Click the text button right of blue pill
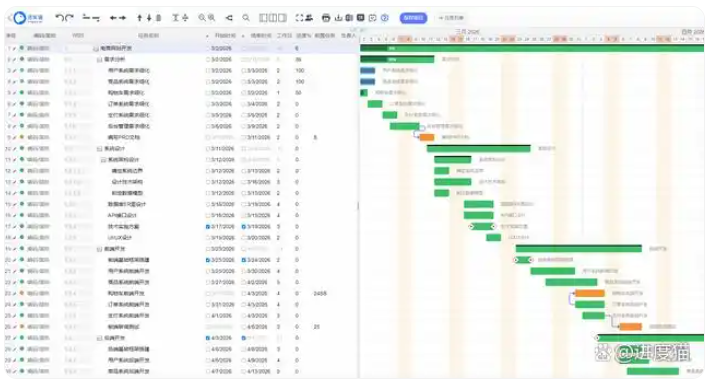Screen dimensions: 712x382 click(x=450, y=18)
